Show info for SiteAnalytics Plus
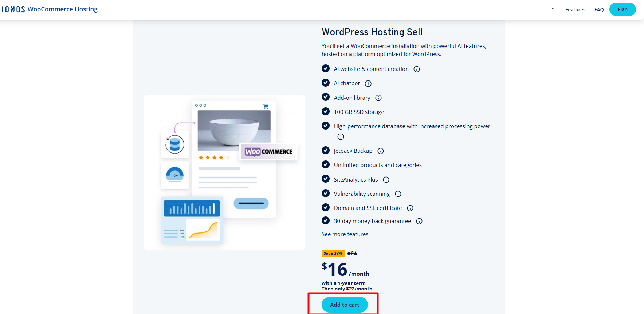 click(x=386, y=180)
